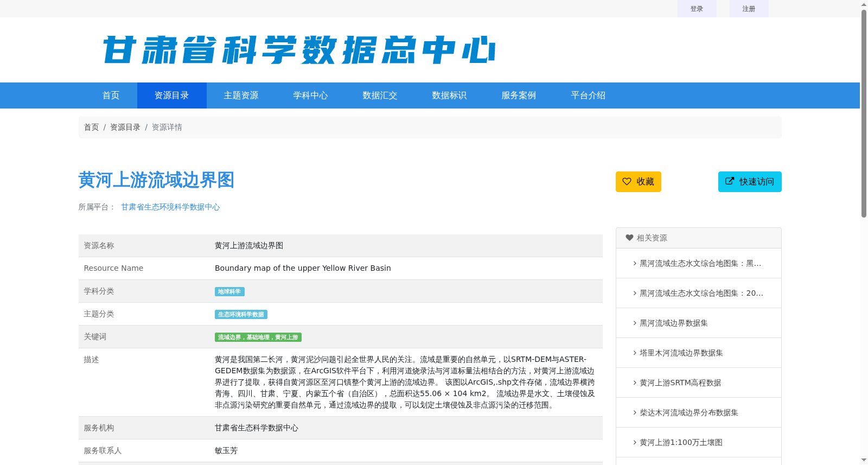This screenshot has width=868, height=465.
Task: Click chevron before 黑河流域生态水文综合地图集：20…
Action: [635, 293]
